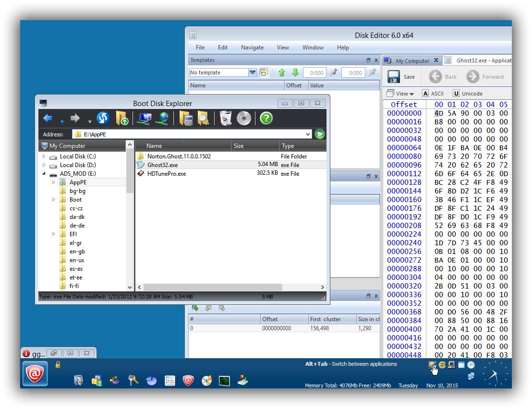
Task: Close the My Computer tab
Action: pyautogui.click(x=436, y=60)
